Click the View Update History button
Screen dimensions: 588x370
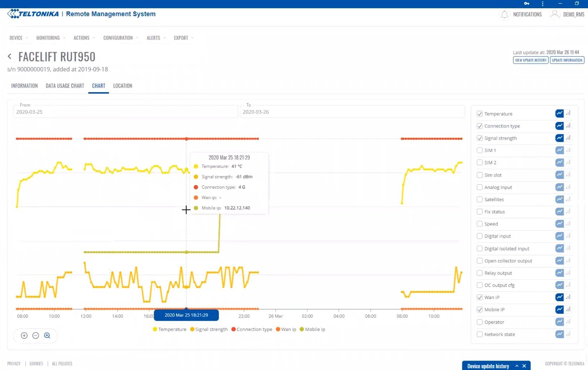(x=530, y=60)
